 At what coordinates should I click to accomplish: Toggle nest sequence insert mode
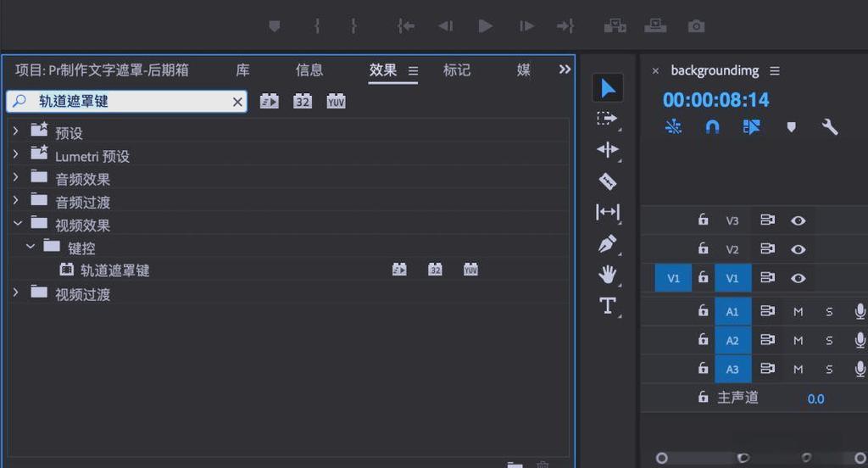click(673, 127)
